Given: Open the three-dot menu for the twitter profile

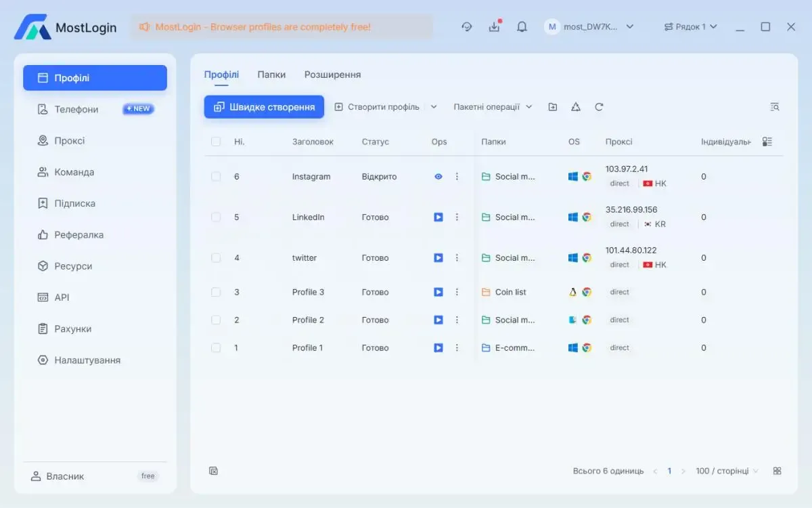Looking at the screenshot, I should click(457, 258).
